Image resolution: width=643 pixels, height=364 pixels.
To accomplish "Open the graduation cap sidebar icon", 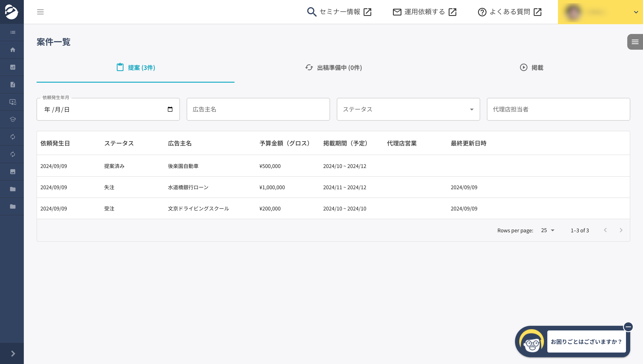I will pos(13,120).
